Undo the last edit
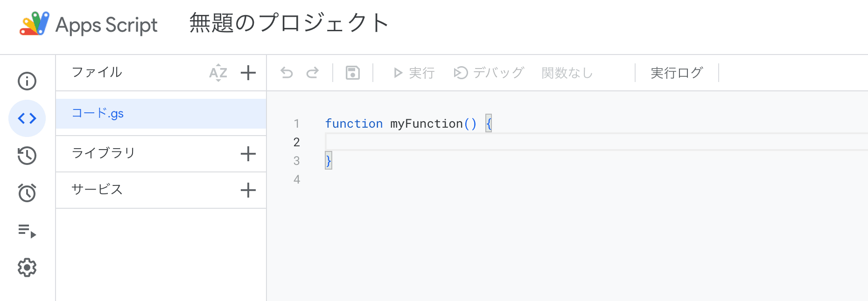The width and height of the screenshot is (868, 301). pos(287,73)
